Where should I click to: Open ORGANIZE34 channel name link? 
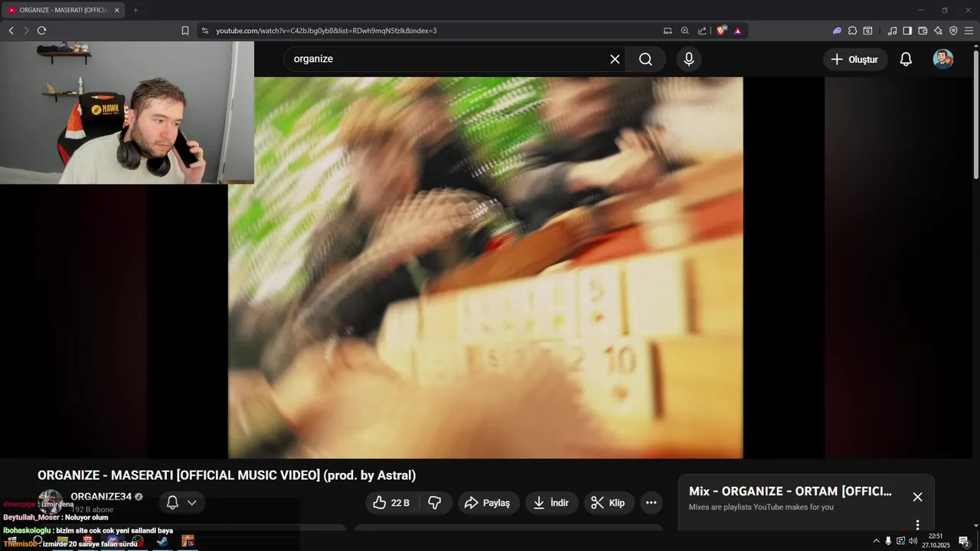tap(101, 497)
